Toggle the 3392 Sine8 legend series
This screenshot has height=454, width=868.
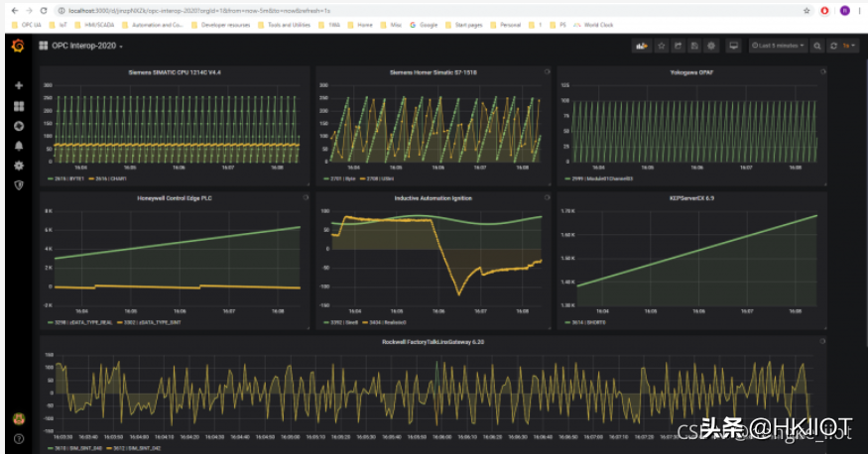point(340,322)
